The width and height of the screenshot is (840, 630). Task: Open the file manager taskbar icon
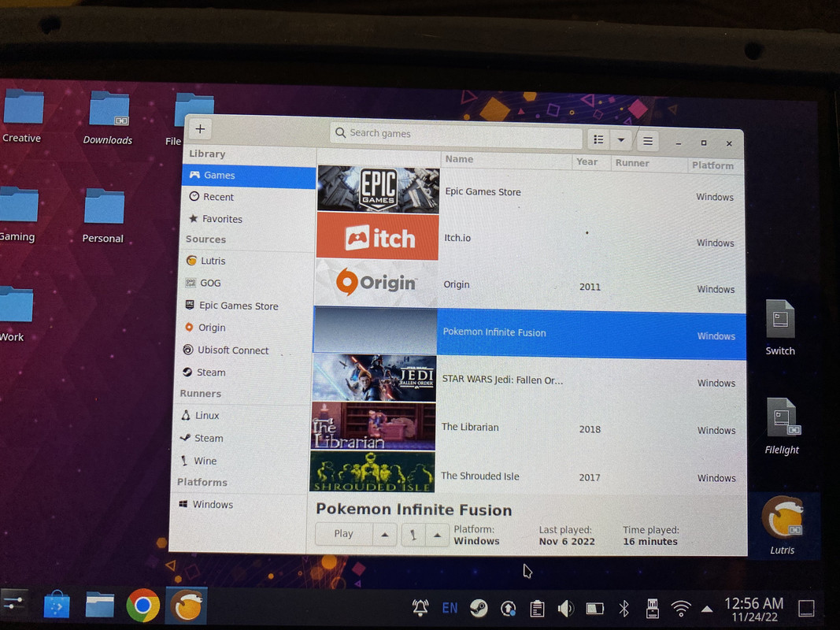(100, 606)
